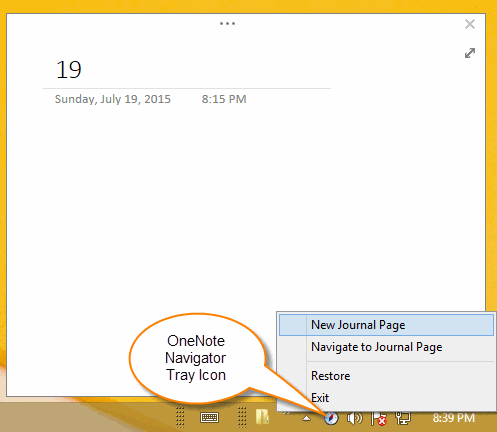
Task: Select the 8:15 PM page timestamp
Action: [x=224, y=99]
